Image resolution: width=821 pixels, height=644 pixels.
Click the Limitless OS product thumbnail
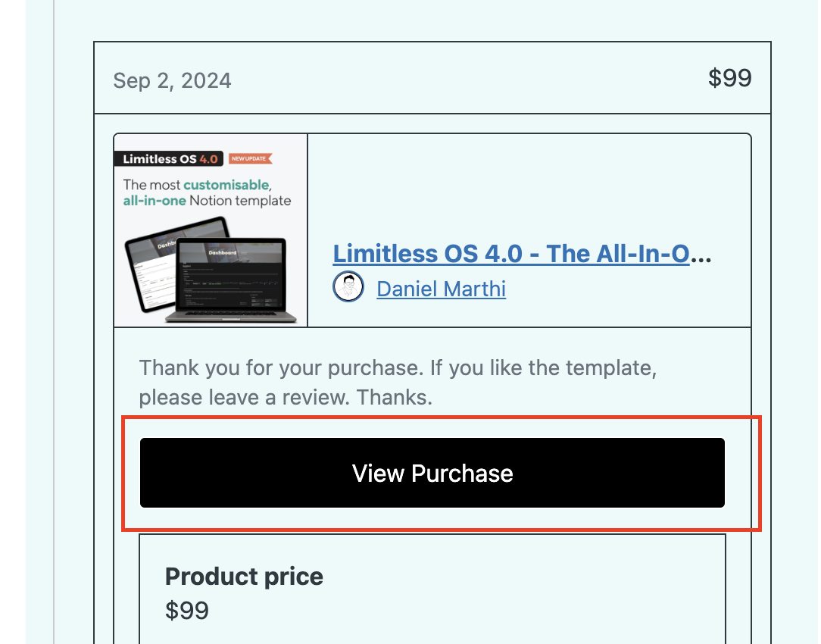coord(211,230)
